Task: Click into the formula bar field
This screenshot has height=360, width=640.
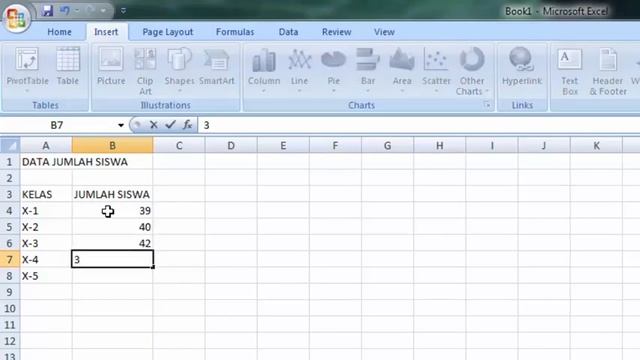Action: pyautogui.click(x=418, y=125)
